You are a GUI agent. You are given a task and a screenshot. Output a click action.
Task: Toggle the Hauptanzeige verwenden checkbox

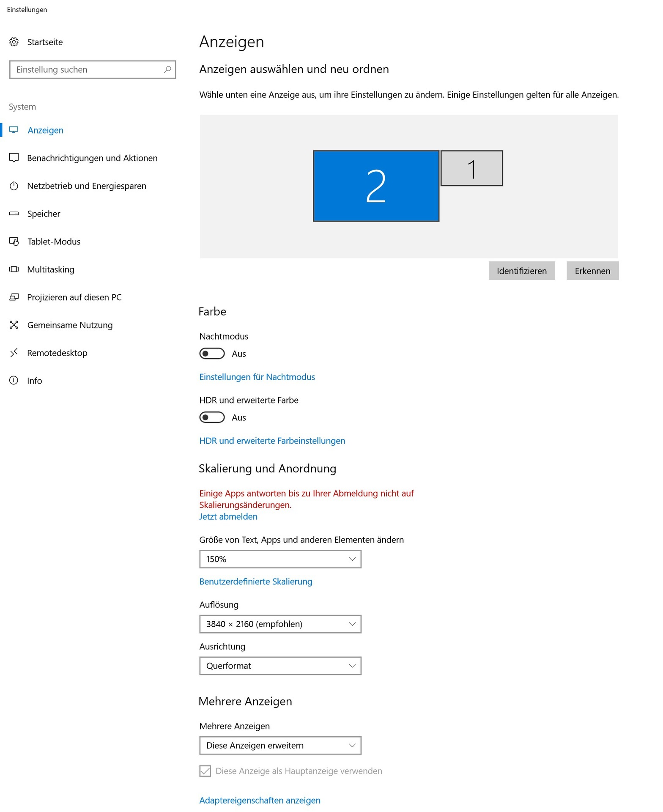(205, 771)
